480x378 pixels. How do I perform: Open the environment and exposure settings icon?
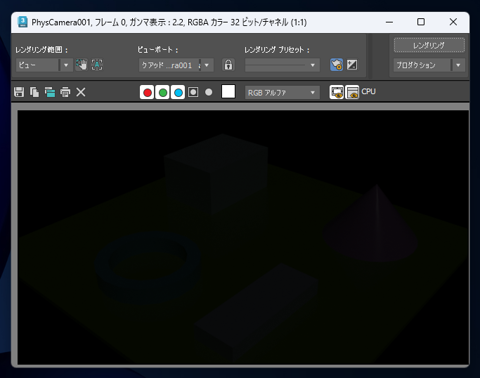[x=352, y=65]
